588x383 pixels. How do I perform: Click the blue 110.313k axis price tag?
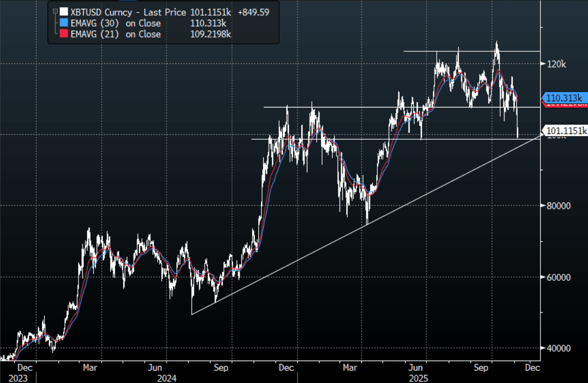[565, 98]
